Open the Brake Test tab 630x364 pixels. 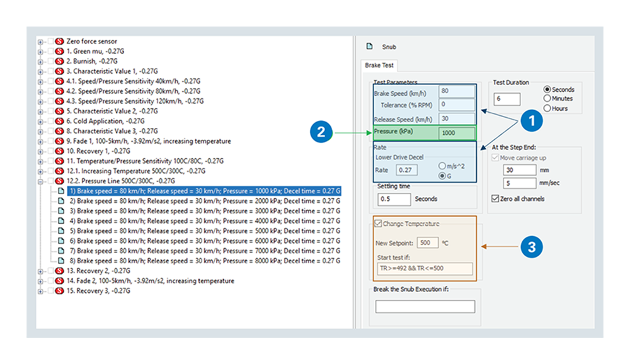pyautogui.click(x=380, y=65)
